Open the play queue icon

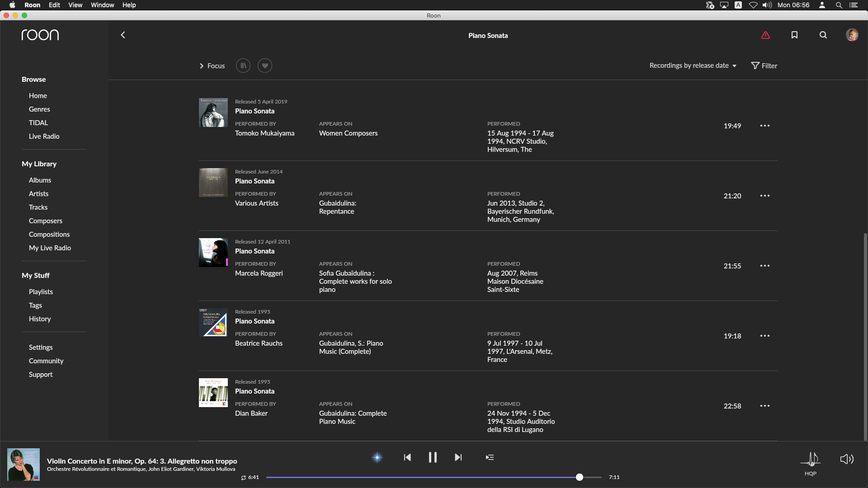490,457
